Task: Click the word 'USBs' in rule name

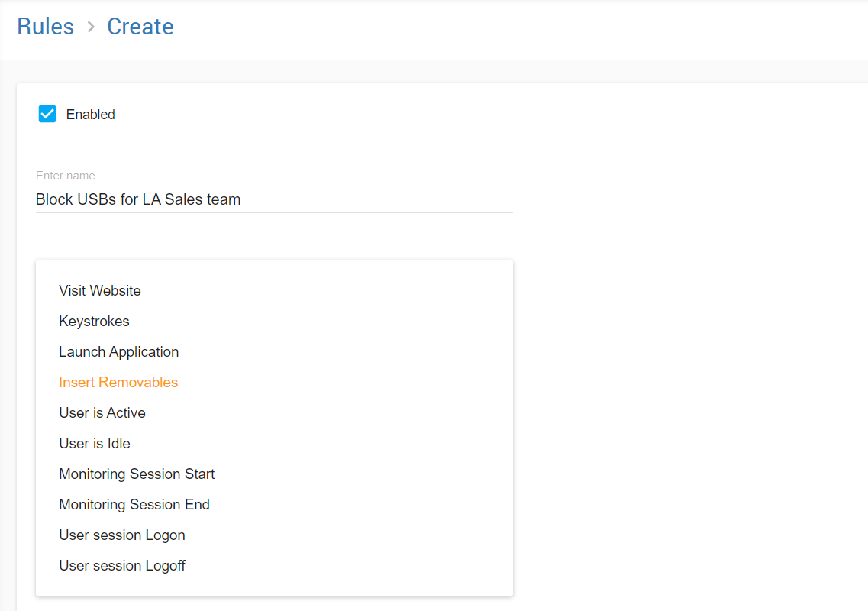Action: [97, 199]
